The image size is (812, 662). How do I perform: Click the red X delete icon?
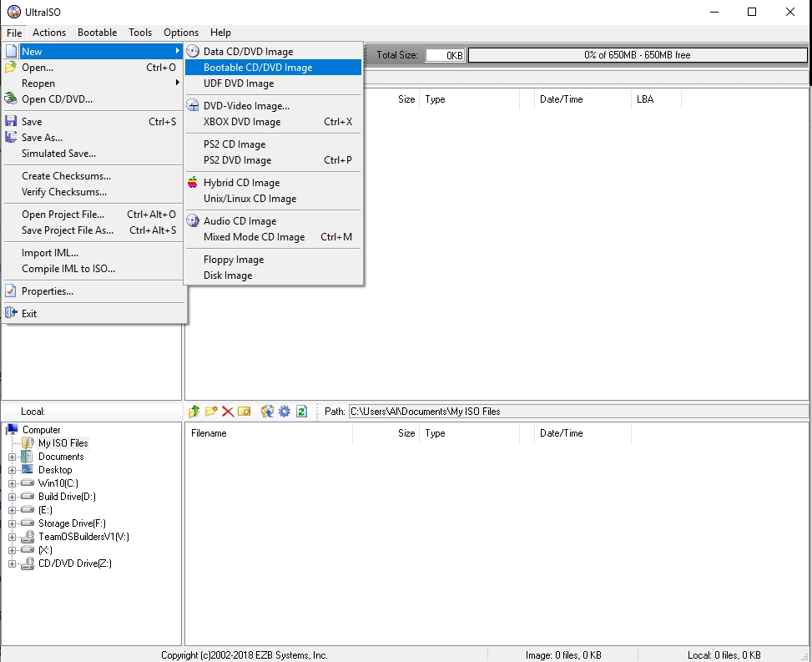click(227, 412)
